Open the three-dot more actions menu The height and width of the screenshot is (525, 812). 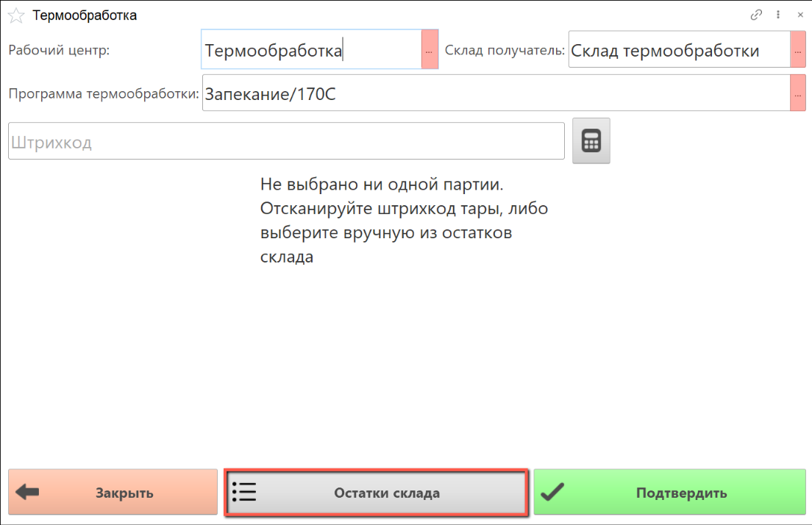tap(777, 15)
